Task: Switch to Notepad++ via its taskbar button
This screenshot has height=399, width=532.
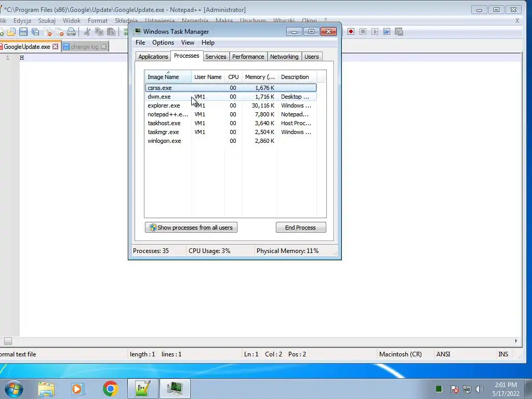Action: (x=143, y=389)
